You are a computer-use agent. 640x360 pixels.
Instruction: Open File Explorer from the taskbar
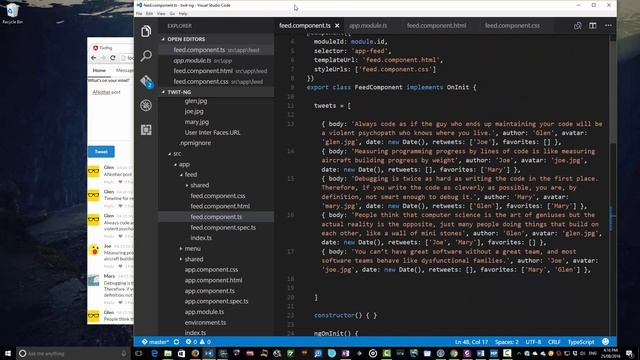168,353
